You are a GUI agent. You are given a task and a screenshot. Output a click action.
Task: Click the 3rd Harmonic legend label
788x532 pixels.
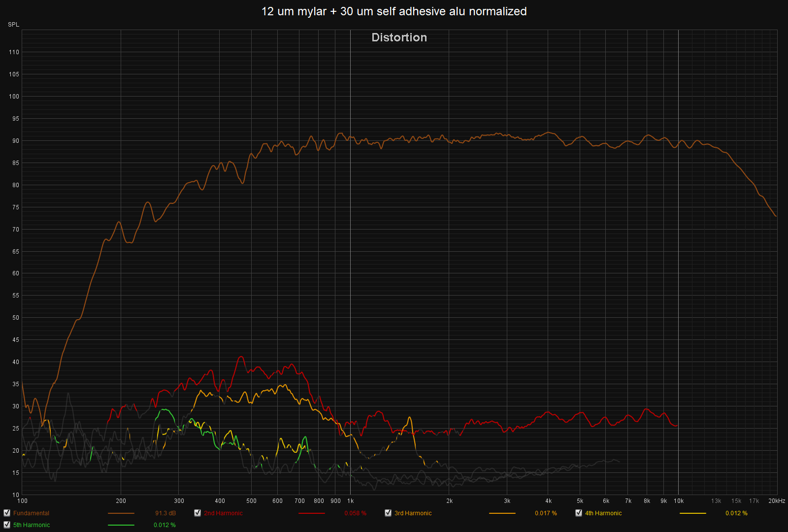(413, 513)
